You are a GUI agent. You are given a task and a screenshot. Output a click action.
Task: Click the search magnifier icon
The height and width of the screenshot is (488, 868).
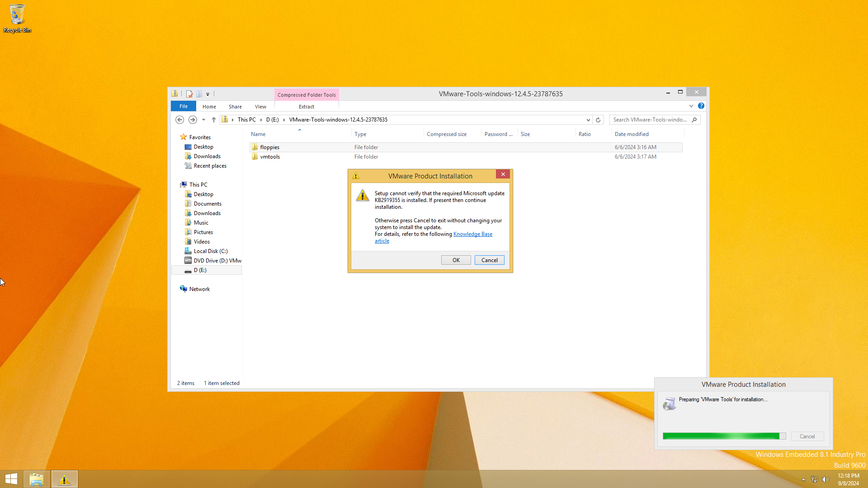pyautogui.click(x=694, y=120)
